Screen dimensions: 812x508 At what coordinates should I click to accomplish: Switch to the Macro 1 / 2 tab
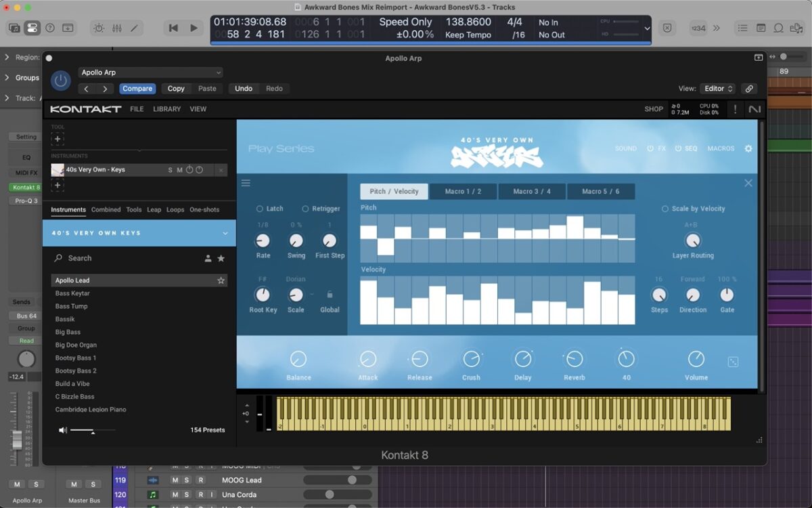[x=463, y=192]
